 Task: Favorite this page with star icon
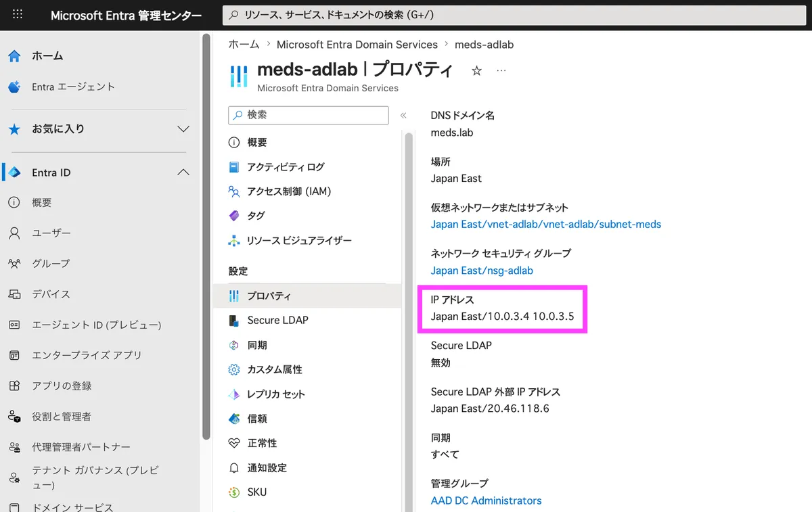pyautogui.click(x=476, y=71)
